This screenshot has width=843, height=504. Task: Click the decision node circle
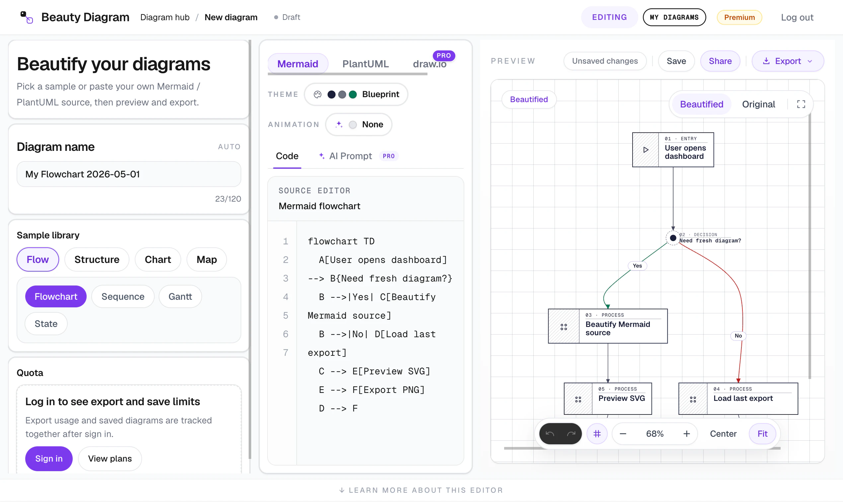(673, 238)
